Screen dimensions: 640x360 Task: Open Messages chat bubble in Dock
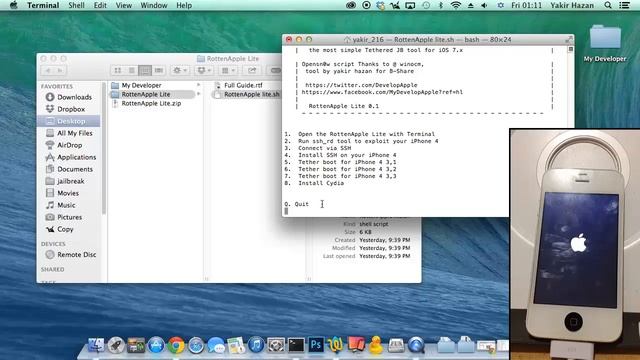(216, 345)
